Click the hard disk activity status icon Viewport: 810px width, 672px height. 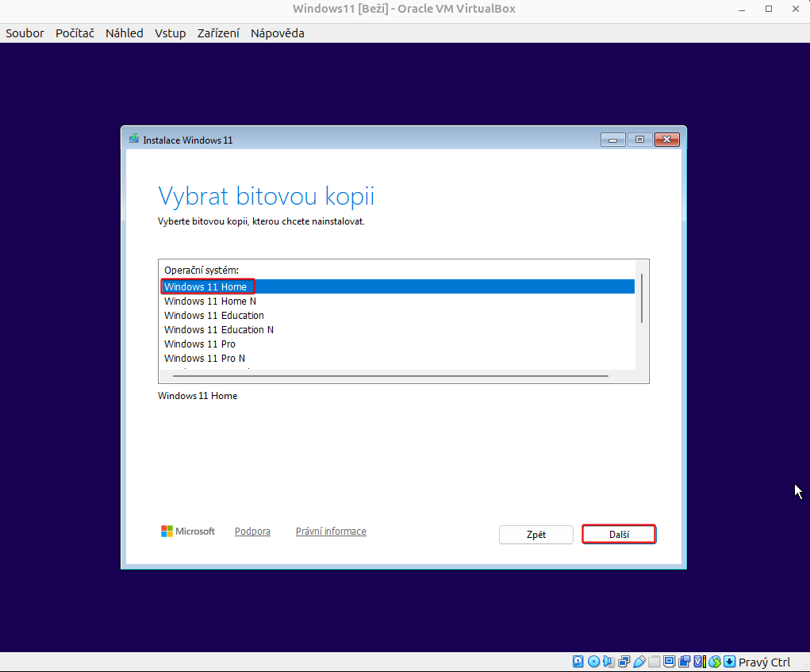[x=578, y=662]
